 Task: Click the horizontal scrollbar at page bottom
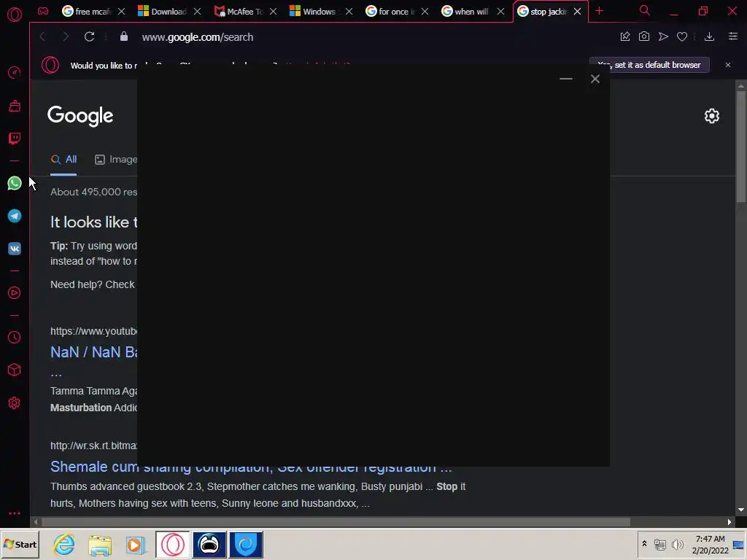[336, 522]
